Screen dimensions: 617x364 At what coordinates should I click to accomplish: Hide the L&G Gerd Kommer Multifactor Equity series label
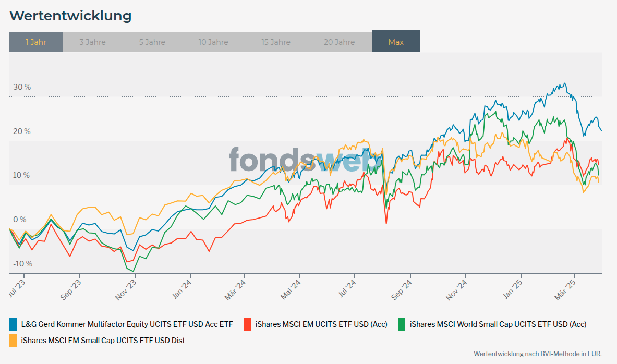[127, 324]
